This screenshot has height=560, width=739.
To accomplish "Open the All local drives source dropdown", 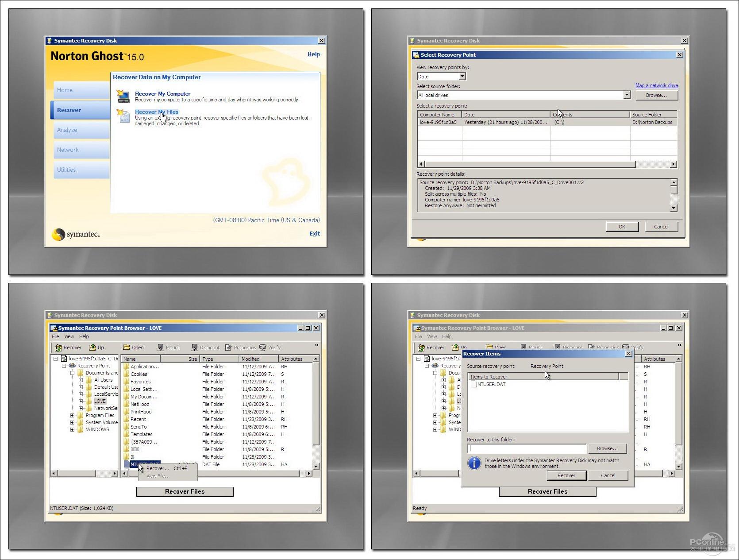I will click(x=626, y=95).
